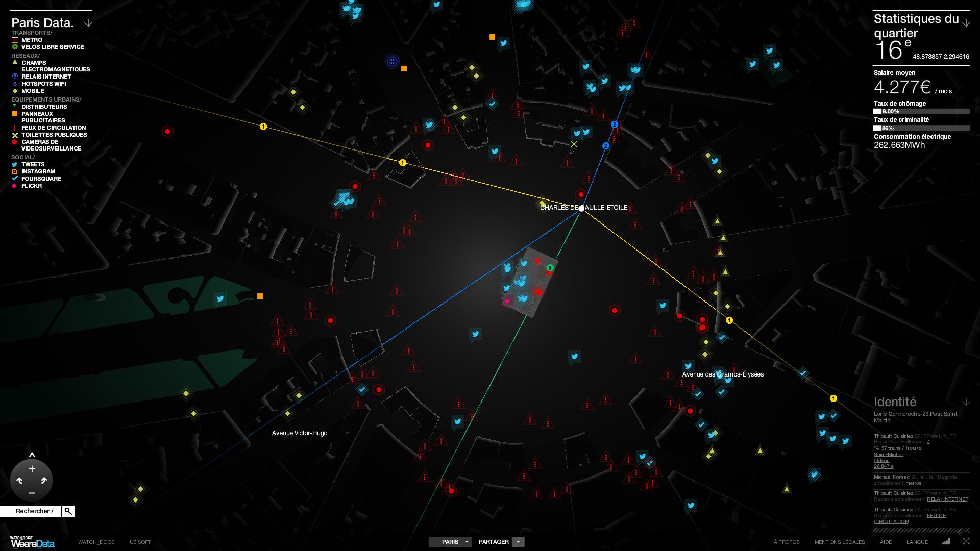Click the 'Taux de criminalité' 86% bar
This screenshot has width=980, height=551.
[x=921, y=128]
